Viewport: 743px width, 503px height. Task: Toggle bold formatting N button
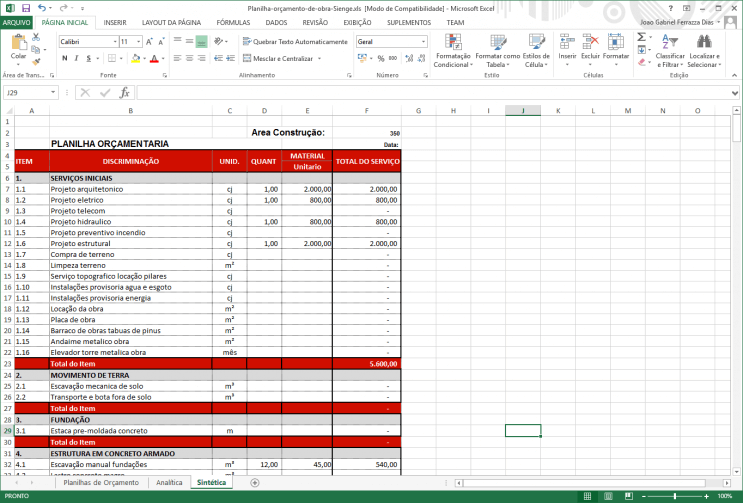click(x=64, y=58)
